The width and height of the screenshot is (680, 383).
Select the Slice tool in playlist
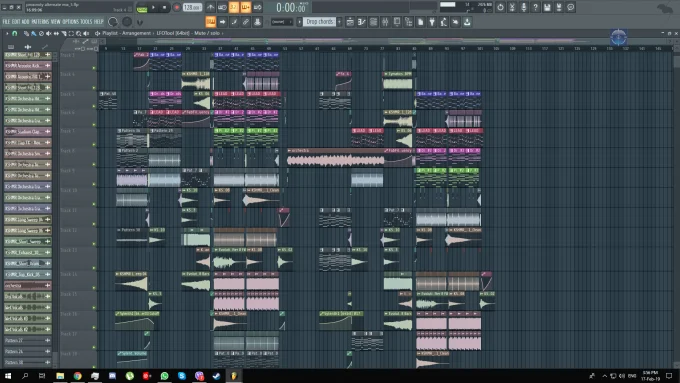[64, 33]
